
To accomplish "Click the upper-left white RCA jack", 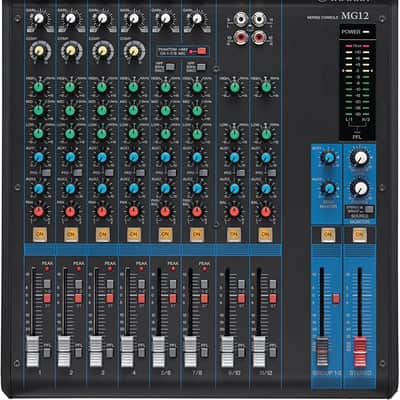I will coord(240,19).
